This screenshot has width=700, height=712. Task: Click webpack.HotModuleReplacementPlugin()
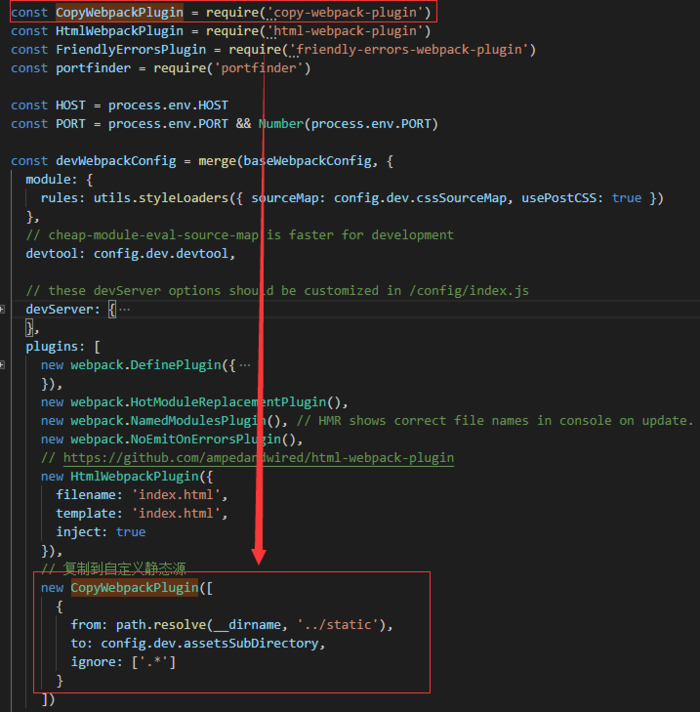click(206, 402)
